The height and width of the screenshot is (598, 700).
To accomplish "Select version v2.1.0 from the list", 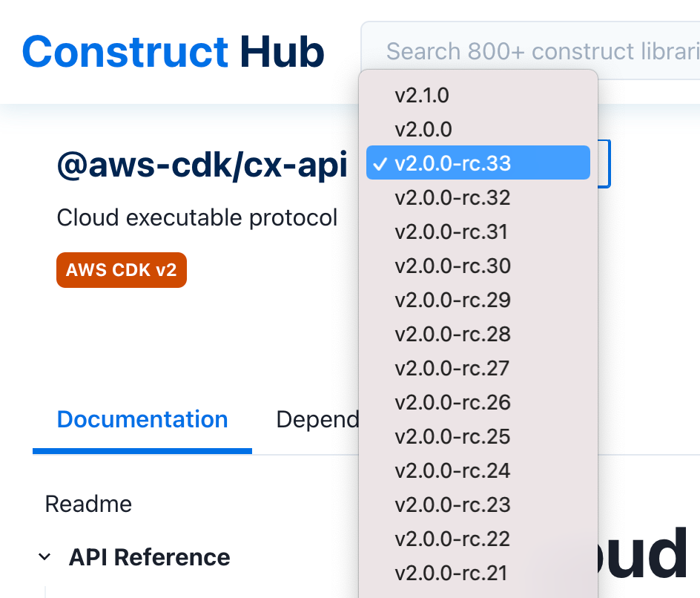I will [x=422, y=95].
